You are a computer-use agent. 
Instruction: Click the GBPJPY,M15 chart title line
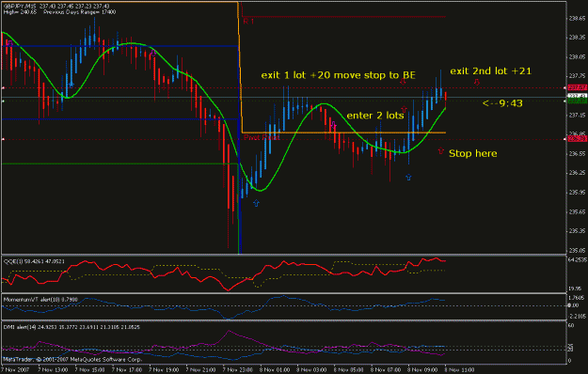pos(56,7)
